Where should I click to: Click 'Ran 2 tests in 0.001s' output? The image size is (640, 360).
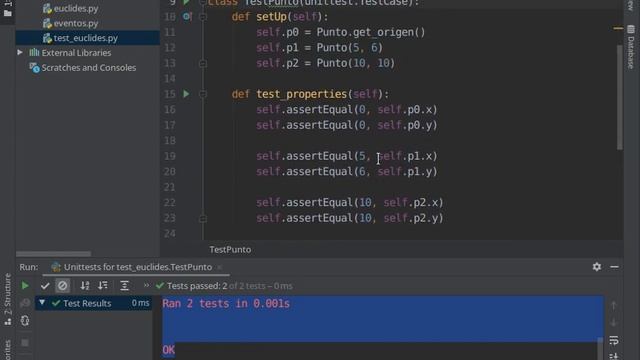click(226, 304)
